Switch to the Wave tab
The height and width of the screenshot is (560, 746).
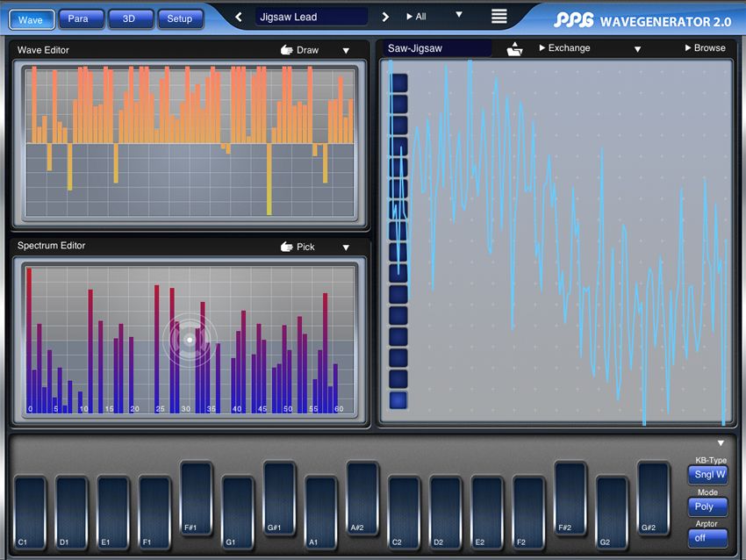[x=32, y=19]
